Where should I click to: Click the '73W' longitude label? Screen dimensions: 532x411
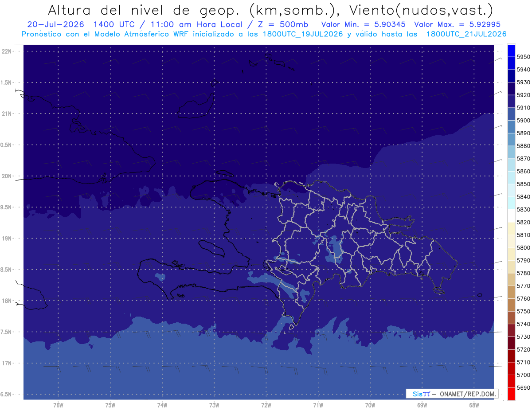[x=214, y=405]
